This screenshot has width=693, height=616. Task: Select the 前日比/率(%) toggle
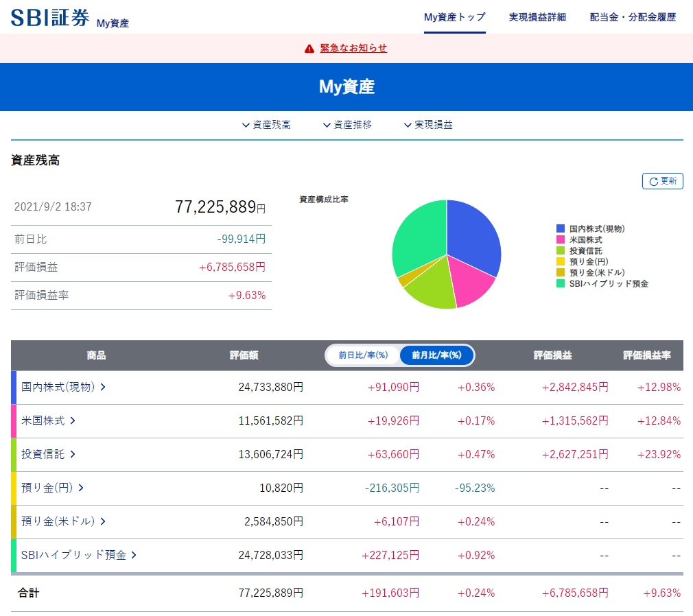[362, 355]
